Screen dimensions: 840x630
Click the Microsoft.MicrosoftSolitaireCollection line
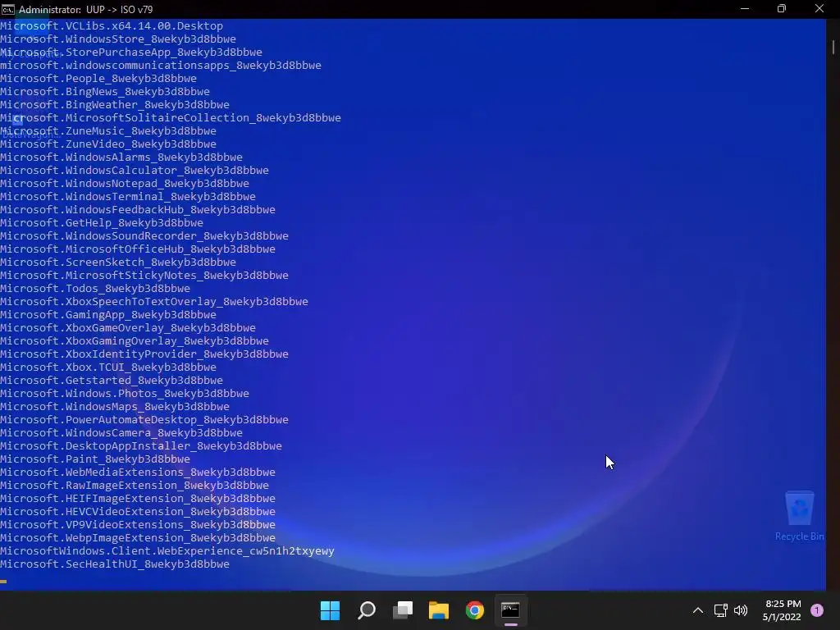click(x=171, y=118)
